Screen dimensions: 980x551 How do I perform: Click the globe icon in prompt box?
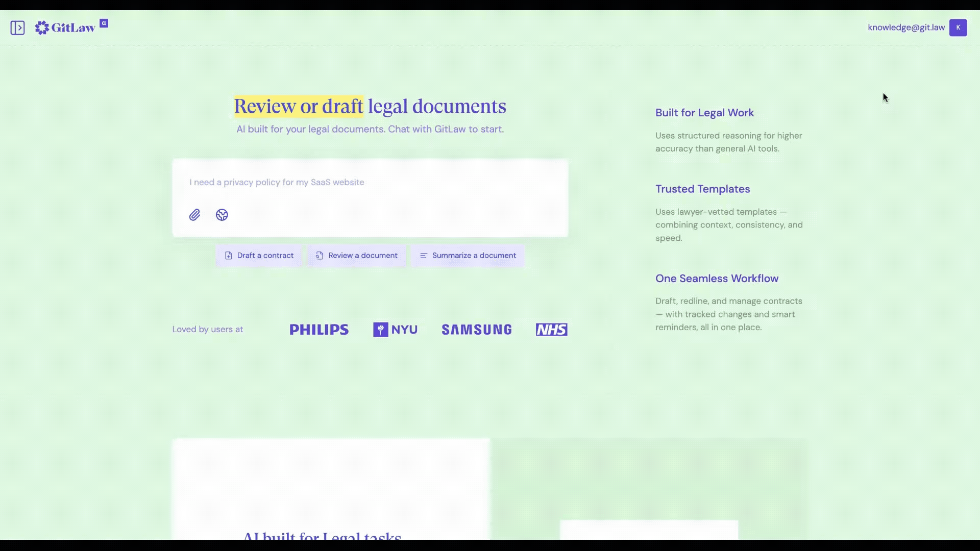222,215
